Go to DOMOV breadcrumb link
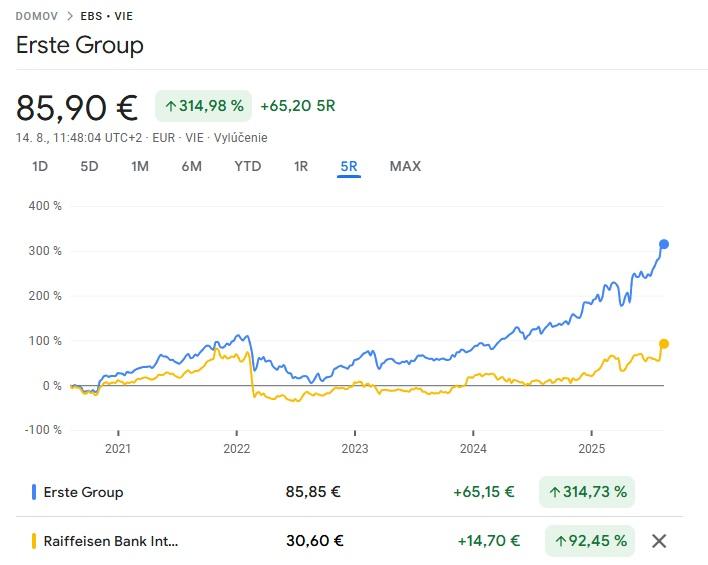The width and height of the screenshot is (708, 565). coord(37,17)
